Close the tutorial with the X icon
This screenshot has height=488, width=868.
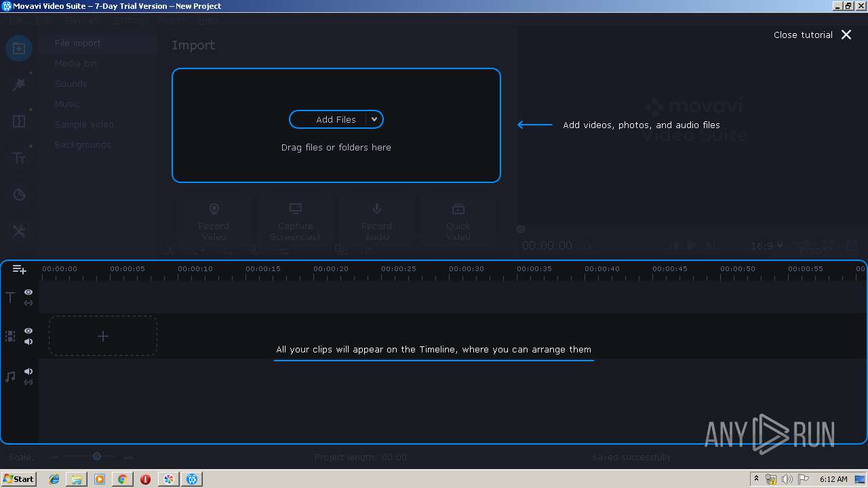pyautogui.click(x=846, y=35)
